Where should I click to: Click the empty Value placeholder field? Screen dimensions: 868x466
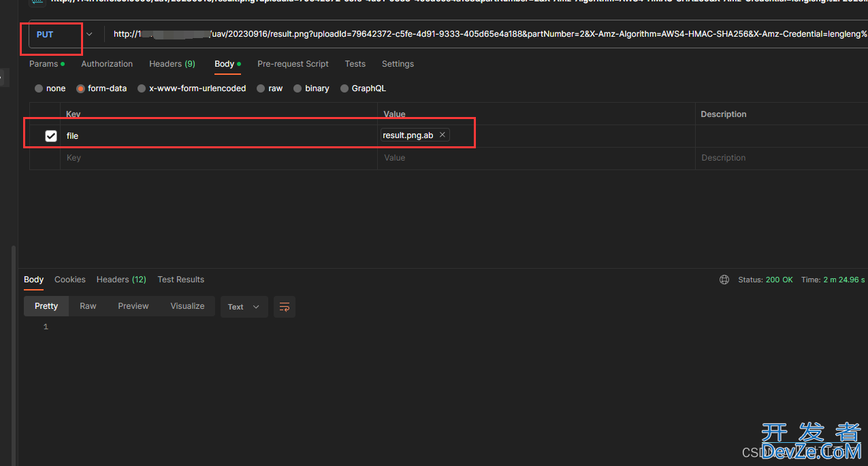(536, 158)
